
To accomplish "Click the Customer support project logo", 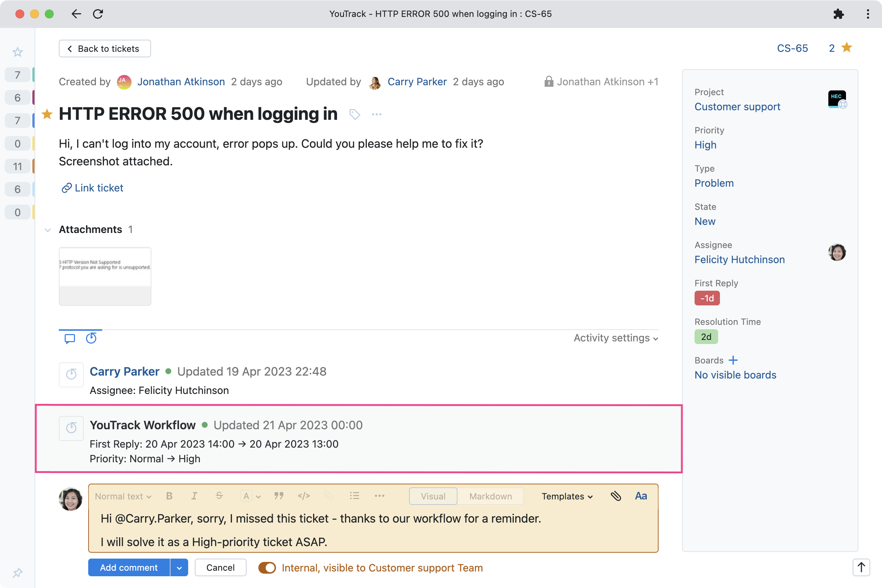I will (837, 99).
